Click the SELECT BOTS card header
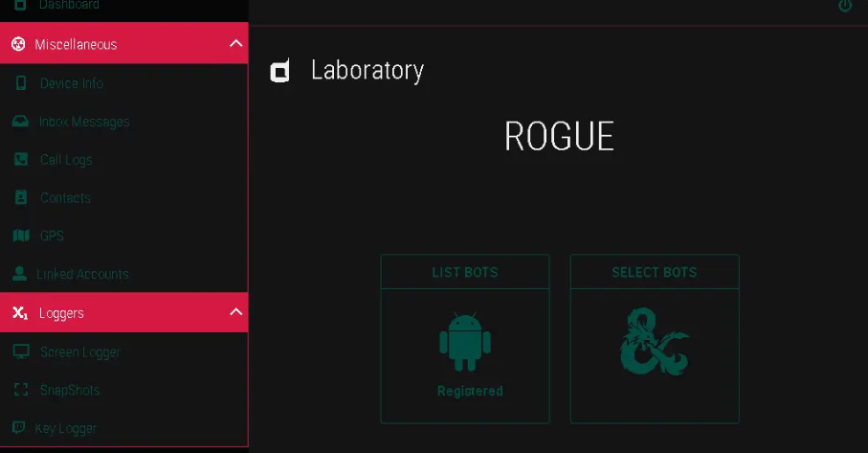Image resolution: width=868 pixels, height=453 pixels. pos(655,272)
